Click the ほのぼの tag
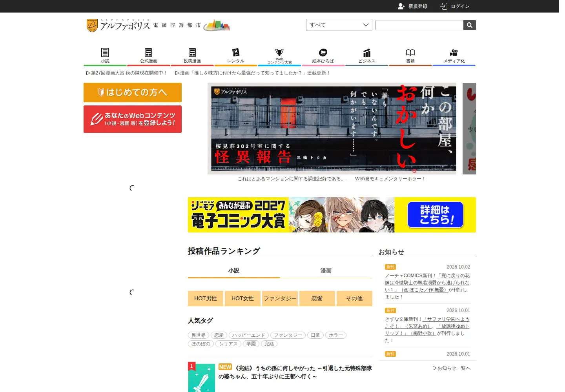565x392 pixels. tap(201, 344)
